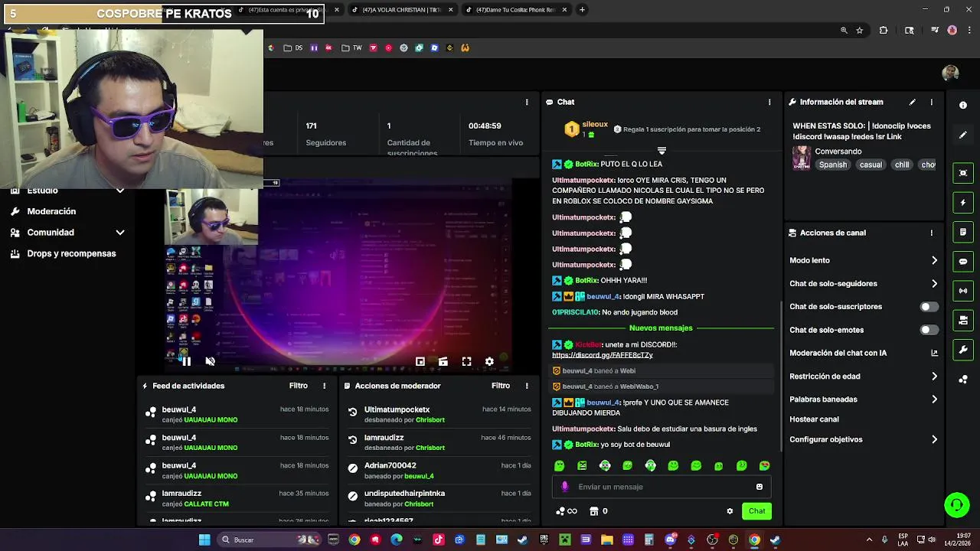
Task: Open Adrian700042 in moderator actions
Action: 390,465
